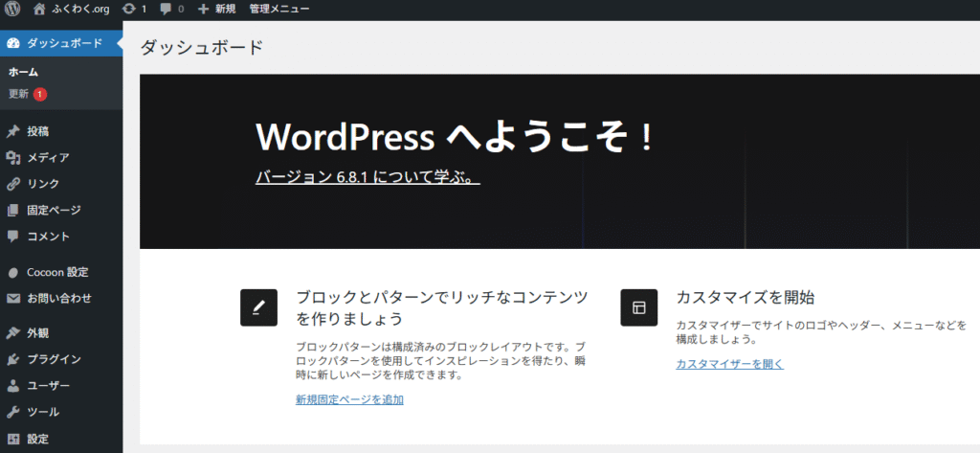Click カスタマイズを開始 heading

(745, 297)
